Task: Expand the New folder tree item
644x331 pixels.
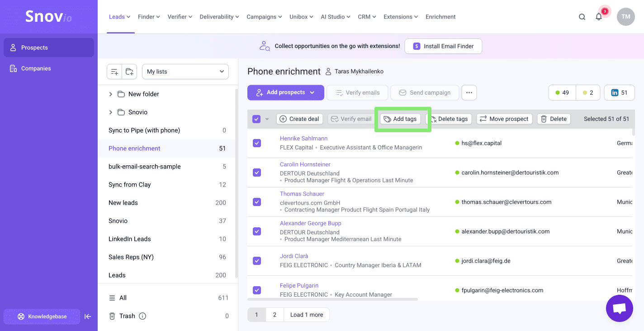Action: click(111, 94)
